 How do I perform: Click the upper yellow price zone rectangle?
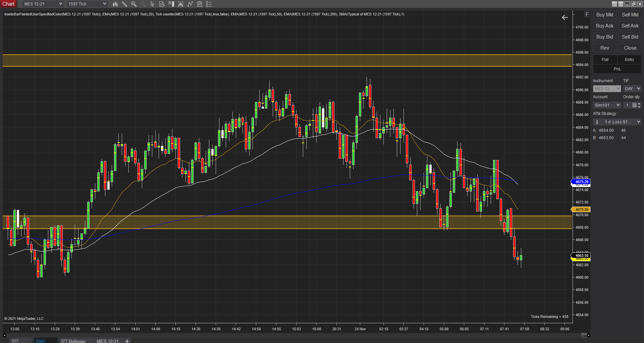click(287, 60)
